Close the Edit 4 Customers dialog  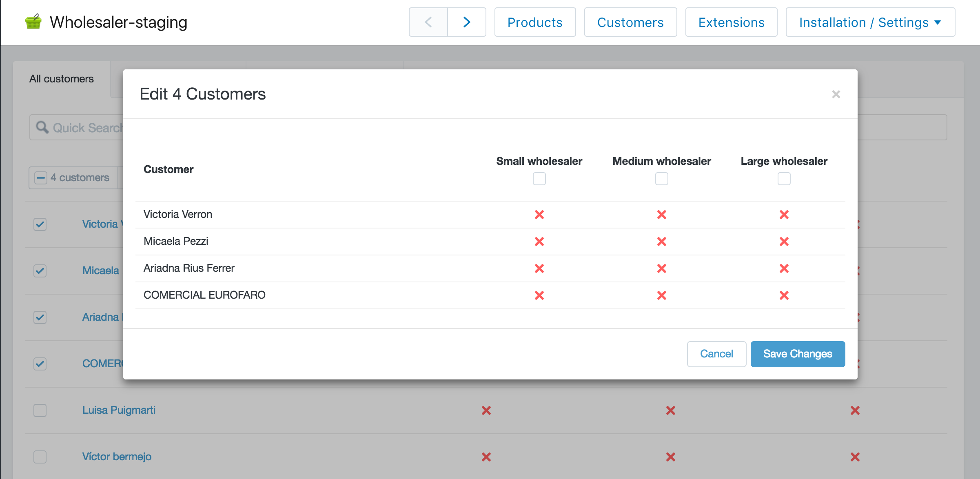[836, 94]
